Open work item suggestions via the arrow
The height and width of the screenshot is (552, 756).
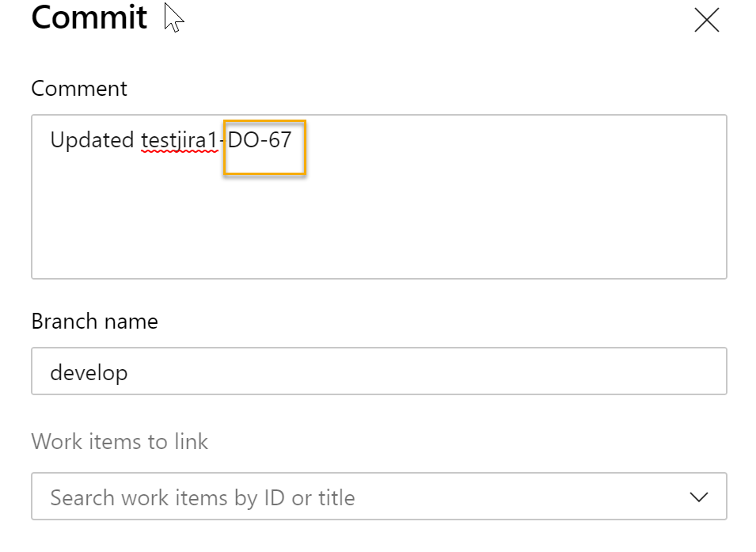697,496
